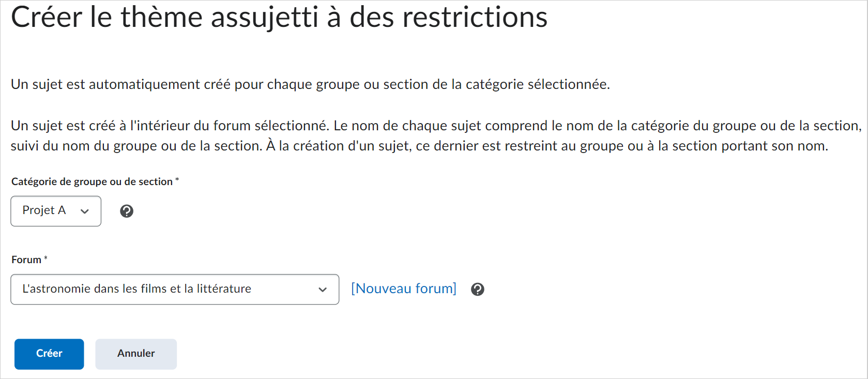Click the asterisk after Catégorie label
Viewport: 868px width, 379px height.
[177, 179]
